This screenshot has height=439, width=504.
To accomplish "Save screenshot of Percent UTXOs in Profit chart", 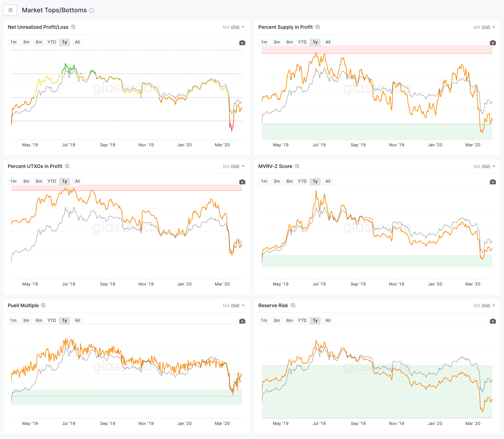I will pos(242,182).
